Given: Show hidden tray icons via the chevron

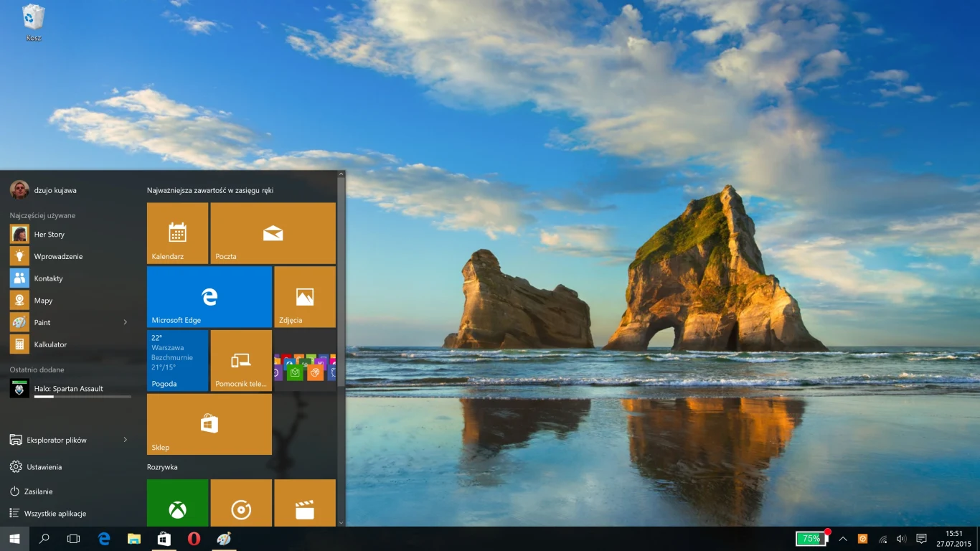Looking at the screenshot, I should point(843,538).
